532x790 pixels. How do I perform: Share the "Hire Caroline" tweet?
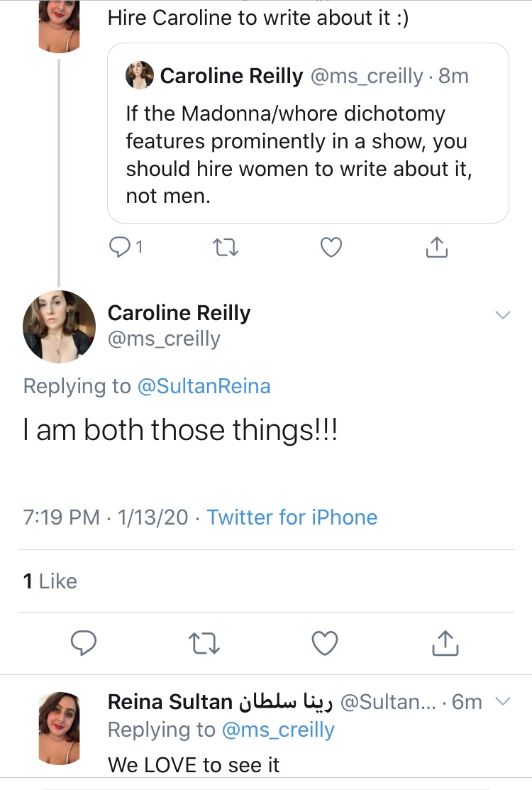click(436, 247)
